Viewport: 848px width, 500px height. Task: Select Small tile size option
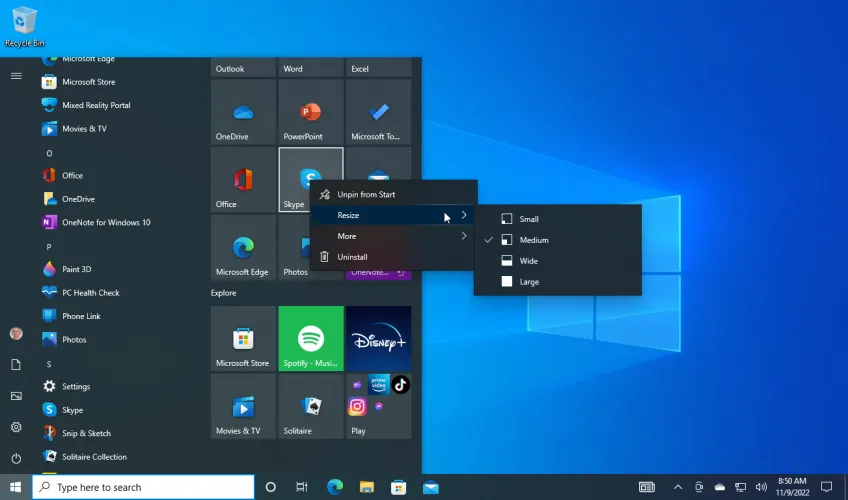pos(529,219)
